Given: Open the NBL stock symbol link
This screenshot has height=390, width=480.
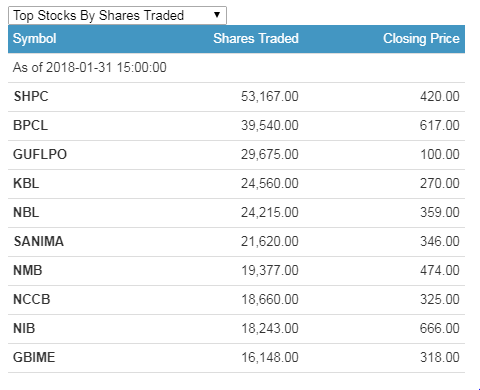Looking at the screenshot, I should click(26, 213).
